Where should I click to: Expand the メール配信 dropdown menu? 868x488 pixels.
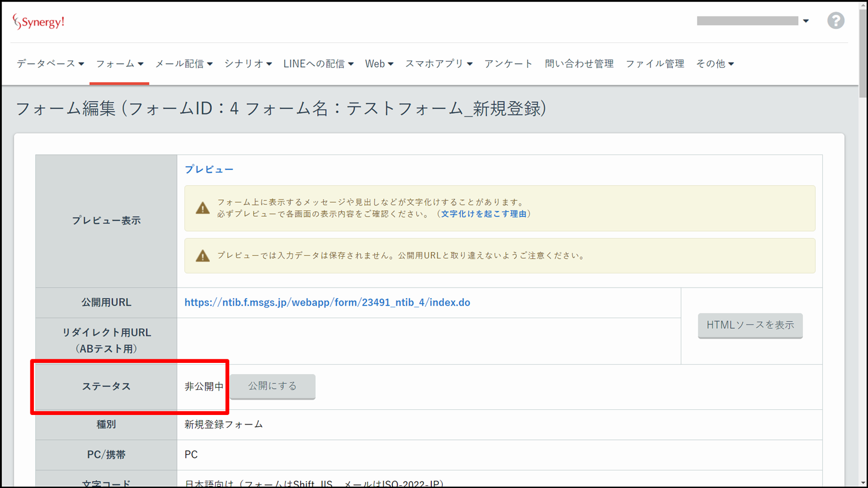[183, 64]
